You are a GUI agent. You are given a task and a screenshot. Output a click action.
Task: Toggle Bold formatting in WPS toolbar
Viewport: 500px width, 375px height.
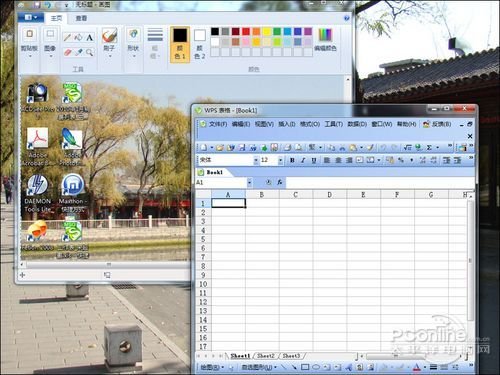pyautogui.click(x=292, y=160)
